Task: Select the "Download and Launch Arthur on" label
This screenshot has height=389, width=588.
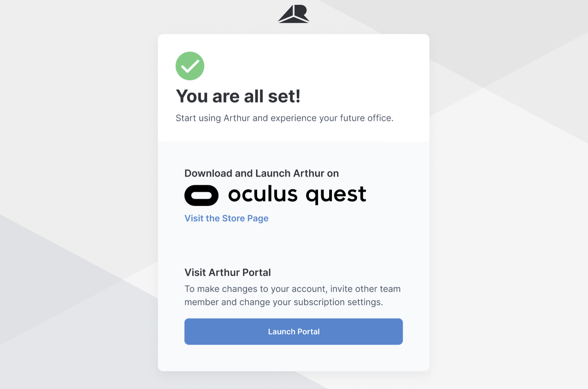Action: (262, 173)
